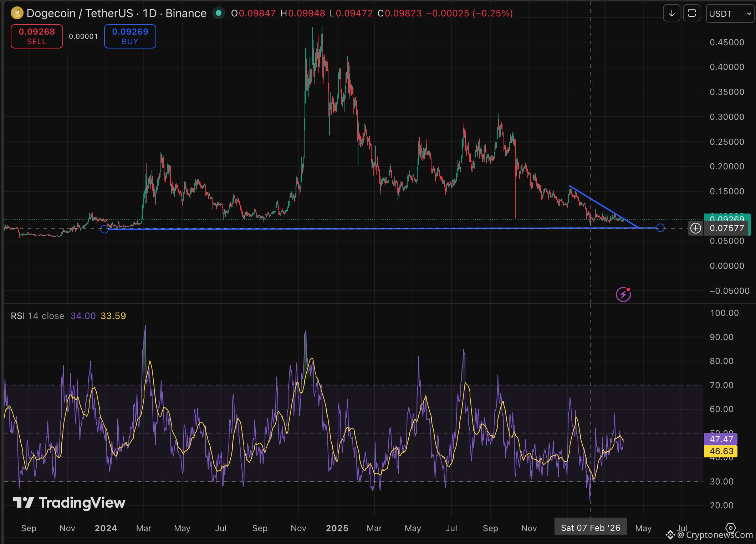The width and height of the screenshot is (756, 544).
Task: Click the 0.07577 price axis label
Action: pyautogui.click(x=727, y=228)
